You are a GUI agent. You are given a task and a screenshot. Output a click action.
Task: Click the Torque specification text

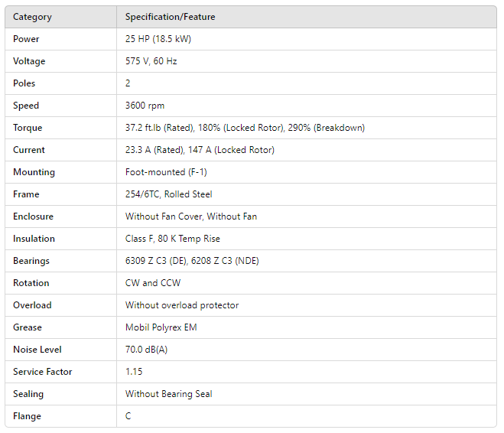pos(245,128)
